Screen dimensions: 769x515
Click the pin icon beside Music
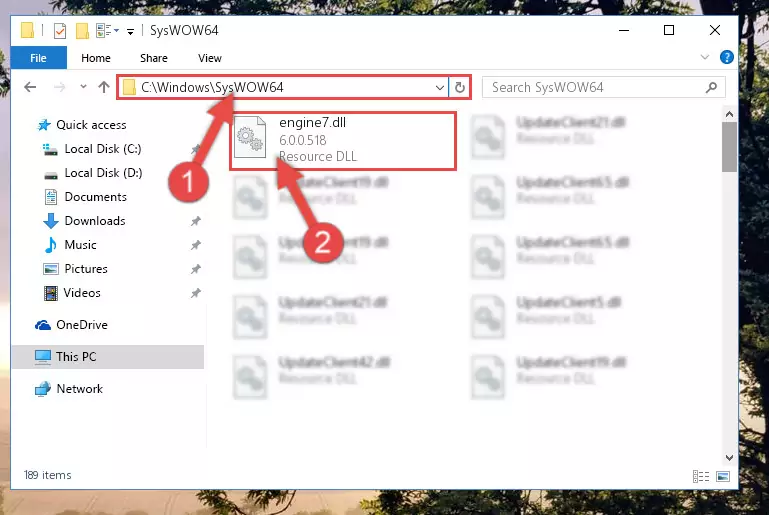pyautogui.click(x=196, y=245)
